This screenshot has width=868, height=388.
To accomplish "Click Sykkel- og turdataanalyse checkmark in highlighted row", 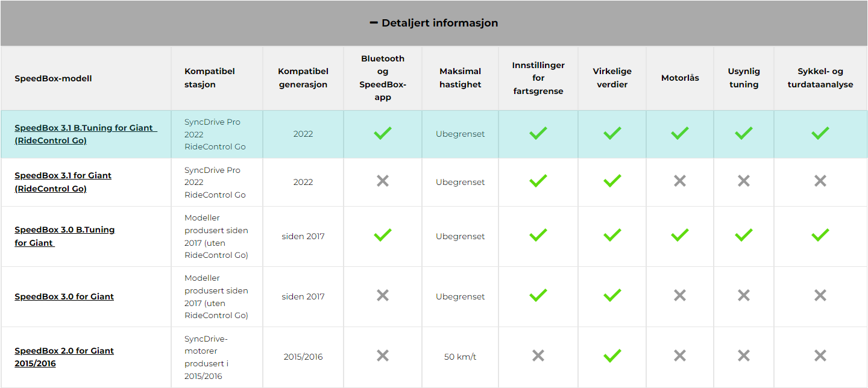I will [820, 133].
